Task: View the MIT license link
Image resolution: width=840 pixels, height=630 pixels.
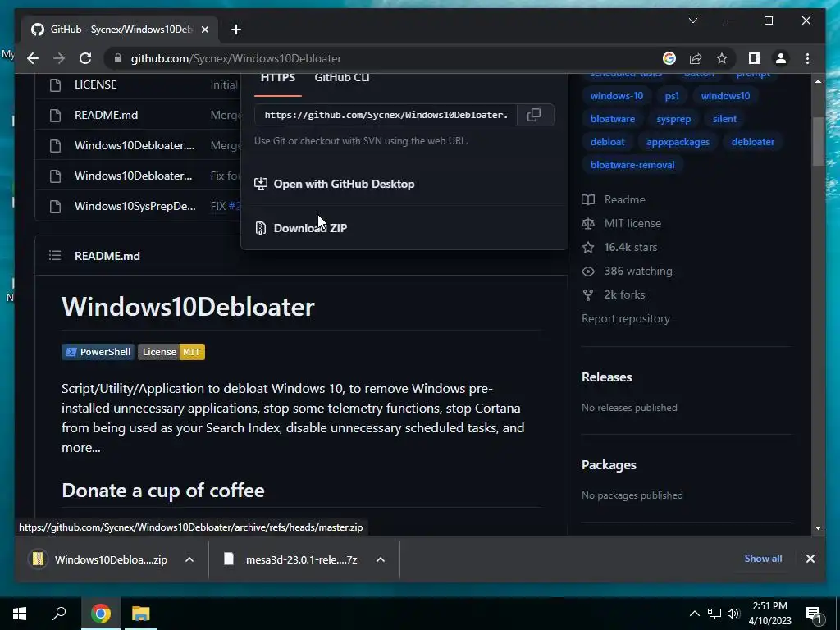Action: coord(622,223)
